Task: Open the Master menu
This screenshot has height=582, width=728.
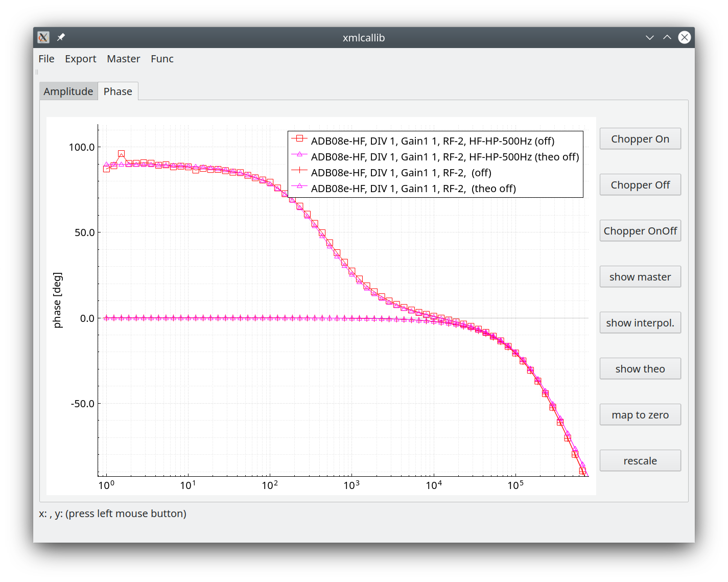Action: pos(124,59)
